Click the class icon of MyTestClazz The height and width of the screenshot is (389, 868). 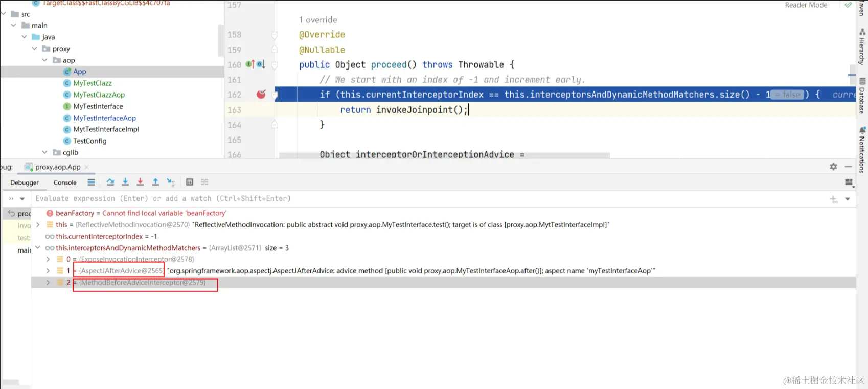click(67, 83)
